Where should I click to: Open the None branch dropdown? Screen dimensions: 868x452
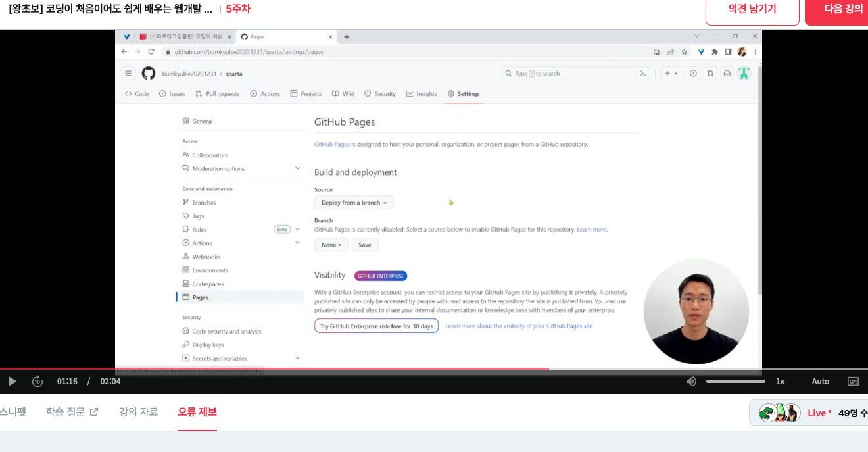[331, 245]
